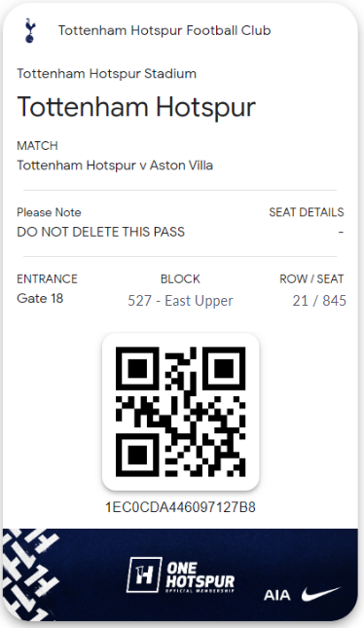Select the Tottenham Hotspur v Aston Villa match text
The height and width of the screenshot is (628, 364).
(x=115, y=165)
